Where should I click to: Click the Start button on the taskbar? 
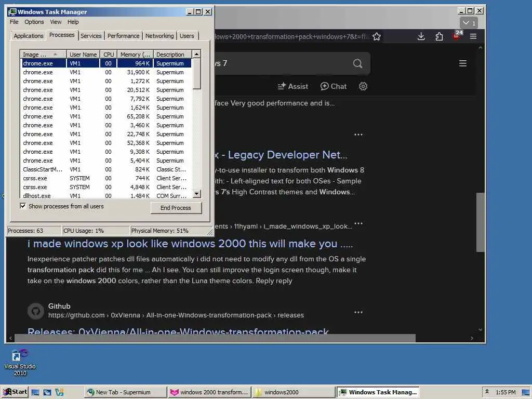point(15,392)
